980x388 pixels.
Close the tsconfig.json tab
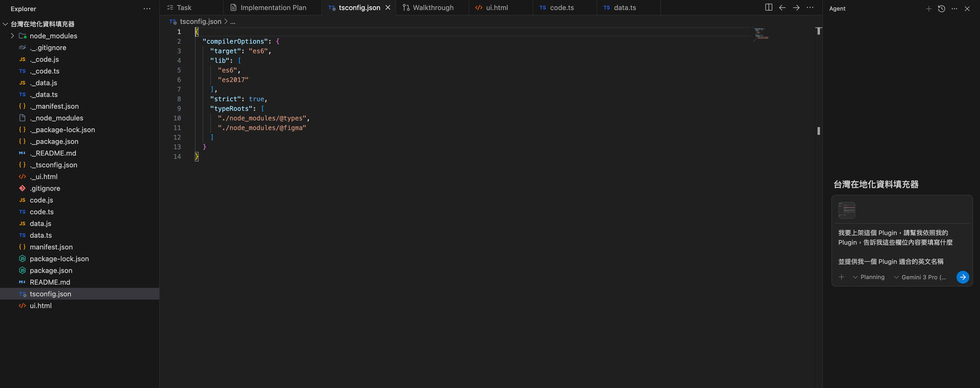coord(388,7)
